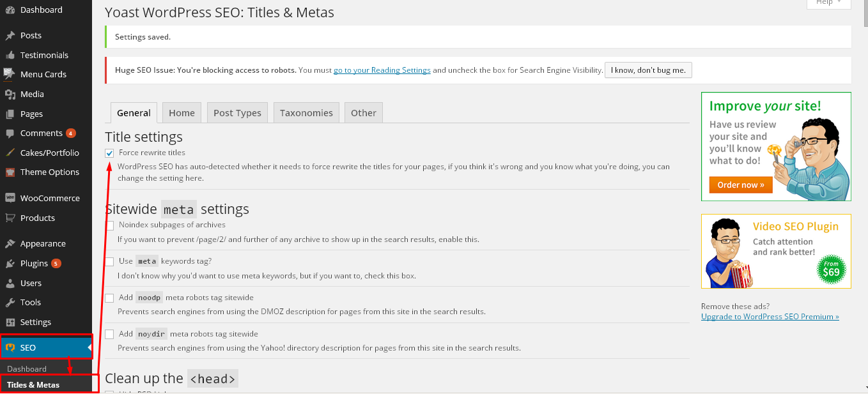This screenshot has height=394, width=868.
Task: Click the Users person icon
Action: pyautogui.click(x=10, y=284)
